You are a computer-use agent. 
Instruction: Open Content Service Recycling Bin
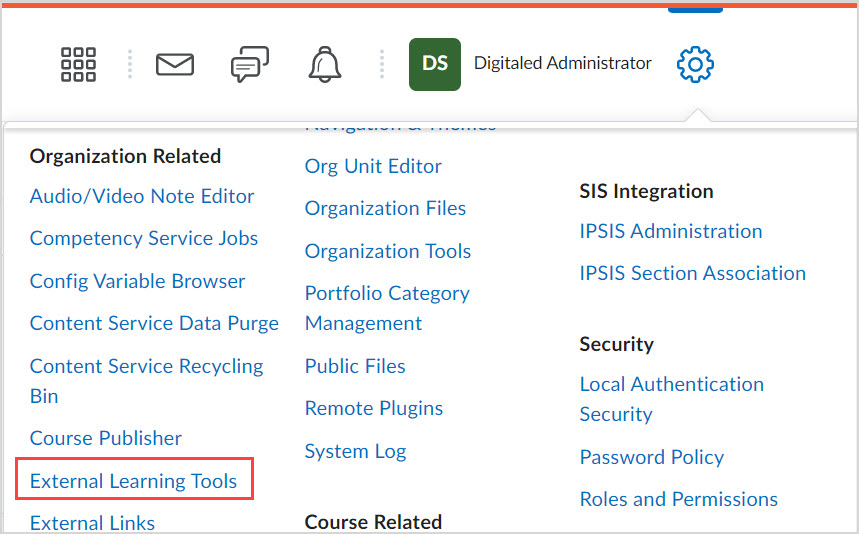tap(146, 381)
